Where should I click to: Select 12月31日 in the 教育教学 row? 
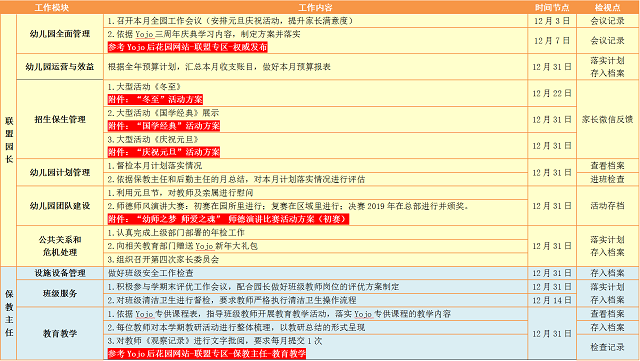coord(552,334)
